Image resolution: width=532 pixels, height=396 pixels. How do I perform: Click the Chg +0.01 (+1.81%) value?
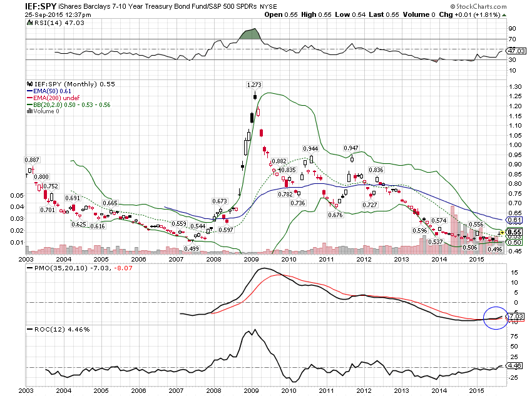469,14
